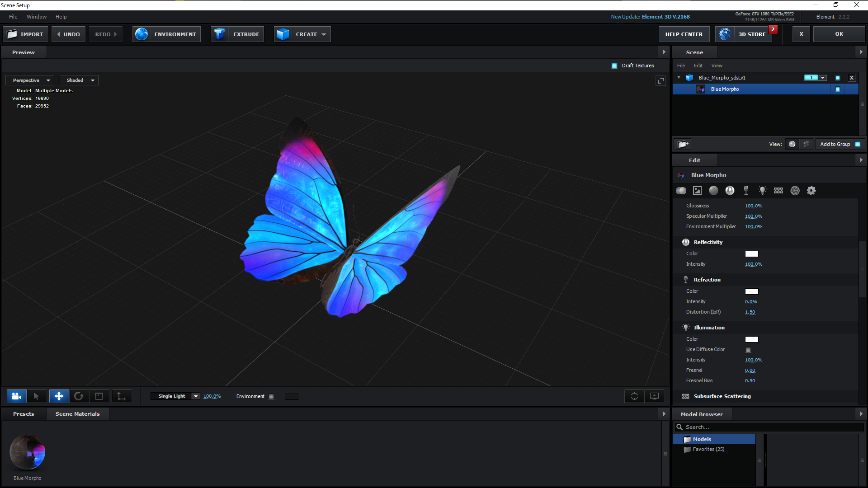
Task: Jump to Refraction via wine glass icon
Action: coord(746,191)
